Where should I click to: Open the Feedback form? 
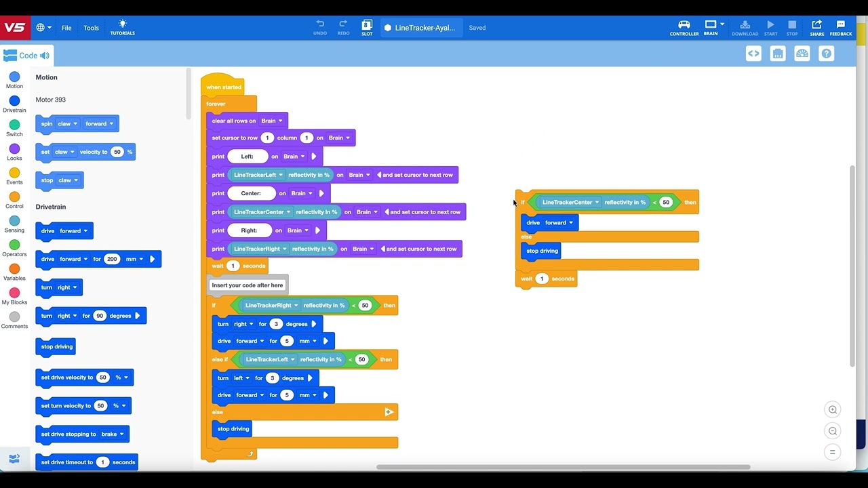coord(841,27)
